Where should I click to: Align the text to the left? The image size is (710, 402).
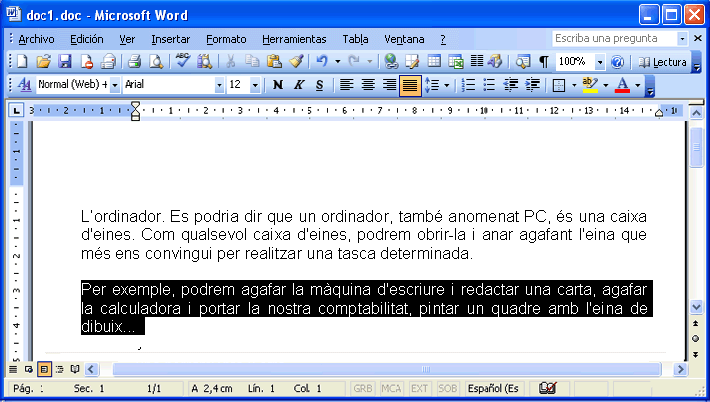(x=346, y=85)
